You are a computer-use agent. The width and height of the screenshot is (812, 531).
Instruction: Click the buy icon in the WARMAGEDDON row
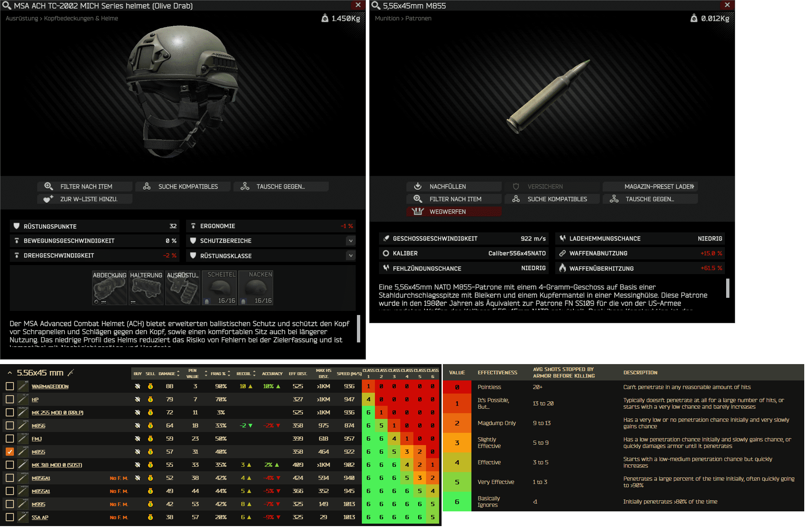click(x=137, y=386)
